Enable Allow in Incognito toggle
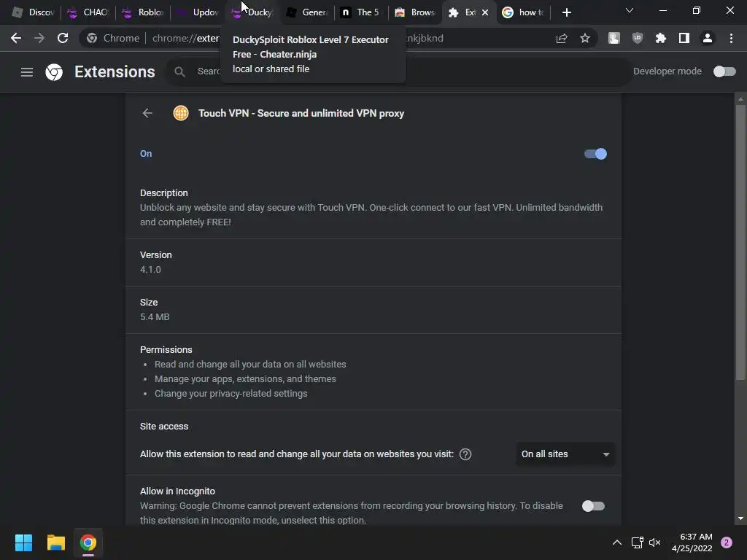The height and width of the screenshot is (560, 747). (x=594, y=506)
